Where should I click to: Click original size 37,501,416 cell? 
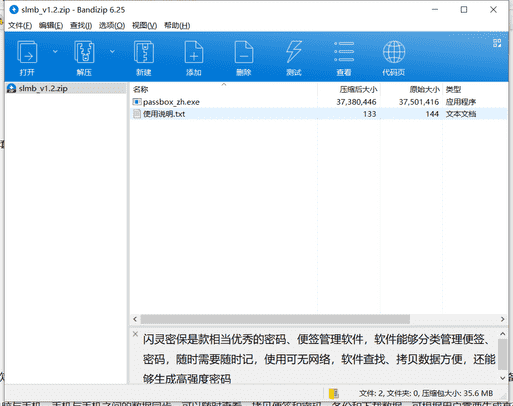(419, 102)
